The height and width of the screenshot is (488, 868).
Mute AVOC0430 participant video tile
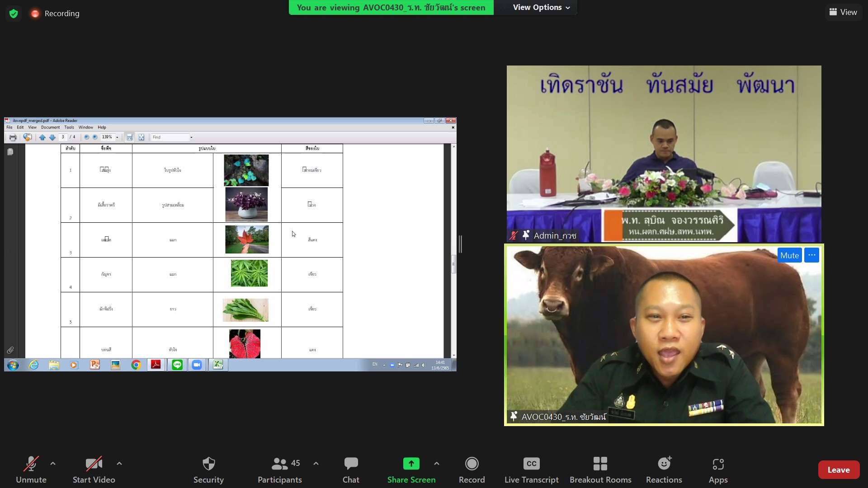click(x=789, y=255)
